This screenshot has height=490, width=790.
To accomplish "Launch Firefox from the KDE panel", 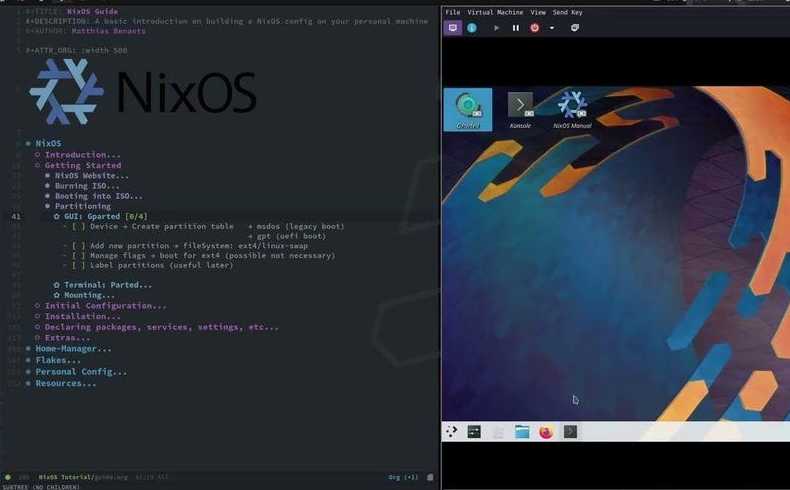I will click(546, 432).
